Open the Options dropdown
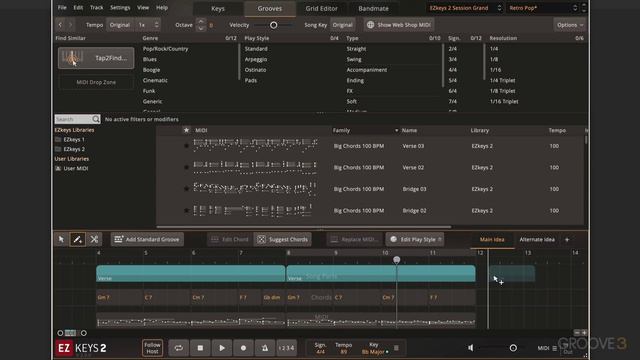The width and height of the screenshot is (640, 360). point(570,25)
